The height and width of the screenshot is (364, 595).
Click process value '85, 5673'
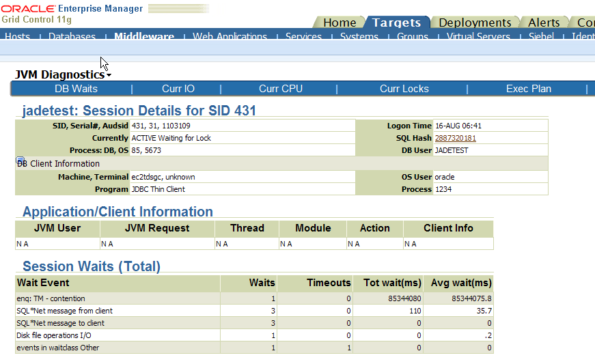146,150
